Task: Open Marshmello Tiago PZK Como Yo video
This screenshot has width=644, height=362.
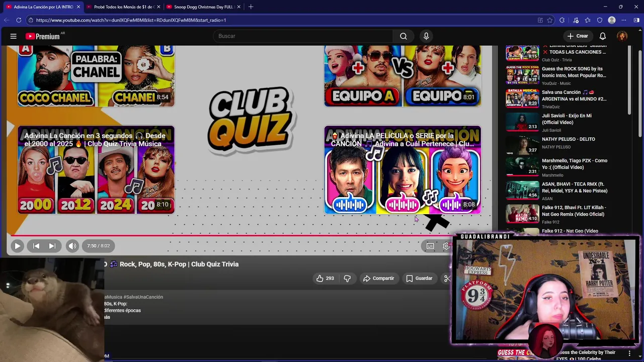Action: pyautogui.click(x=556, y=167)
